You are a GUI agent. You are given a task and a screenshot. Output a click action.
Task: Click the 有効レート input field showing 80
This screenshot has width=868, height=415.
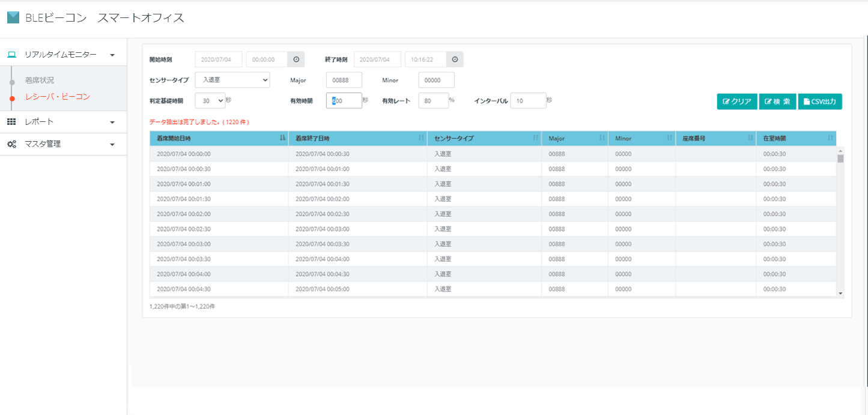click(434, 101)
